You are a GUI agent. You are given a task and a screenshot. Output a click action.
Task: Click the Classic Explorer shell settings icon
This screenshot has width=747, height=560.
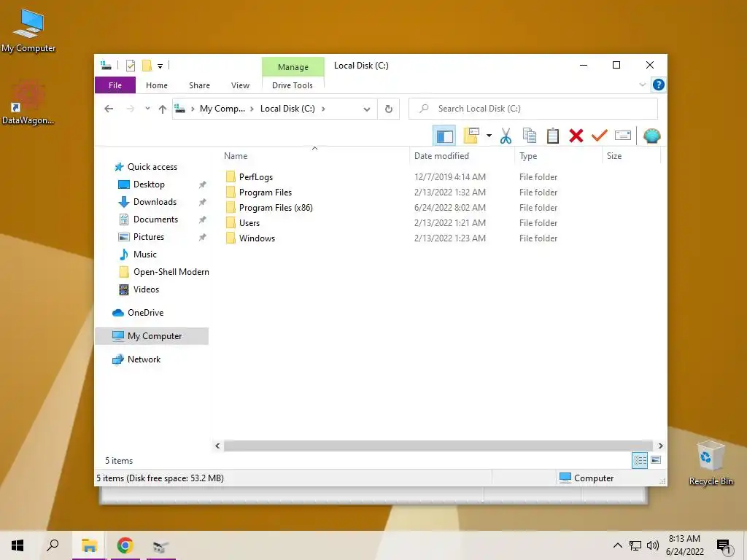[x=651, y=136]
